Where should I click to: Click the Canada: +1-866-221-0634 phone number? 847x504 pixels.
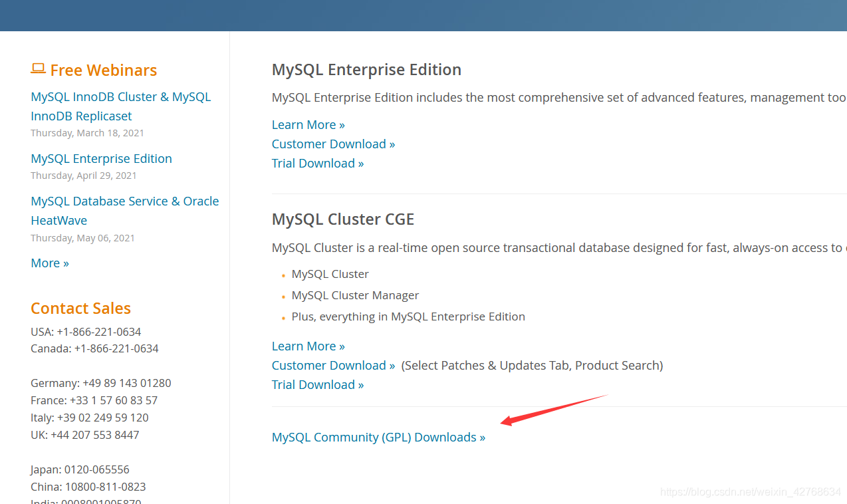[x=94, y=348]
